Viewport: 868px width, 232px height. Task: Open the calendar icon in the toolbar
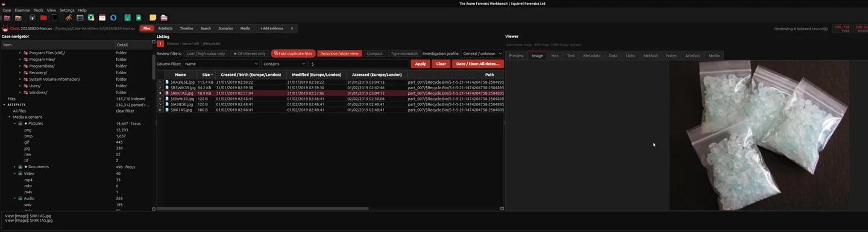(102, 17)
